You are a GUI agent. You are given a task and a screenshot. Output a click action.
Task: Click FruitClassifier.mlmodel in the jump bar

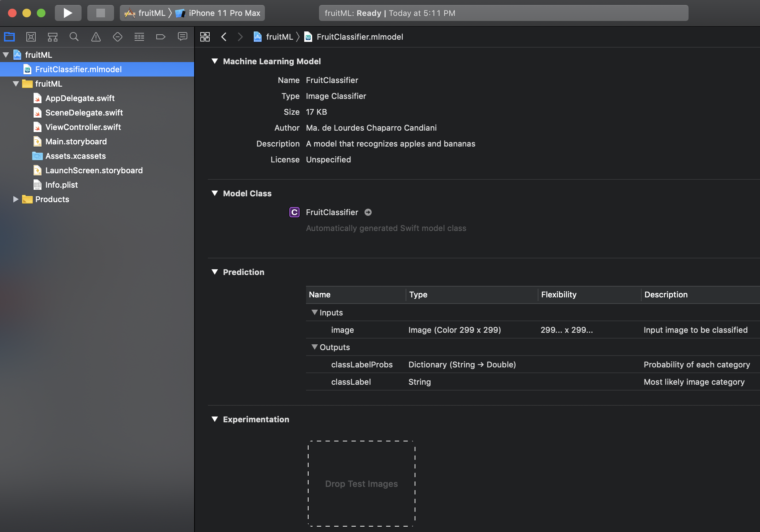pos(354,37)
